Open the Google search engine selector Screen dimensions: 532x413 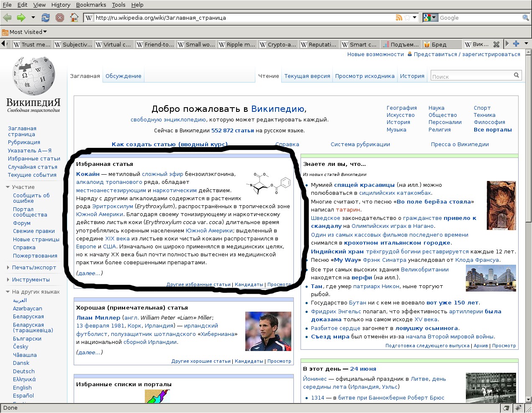pos(430,18)
